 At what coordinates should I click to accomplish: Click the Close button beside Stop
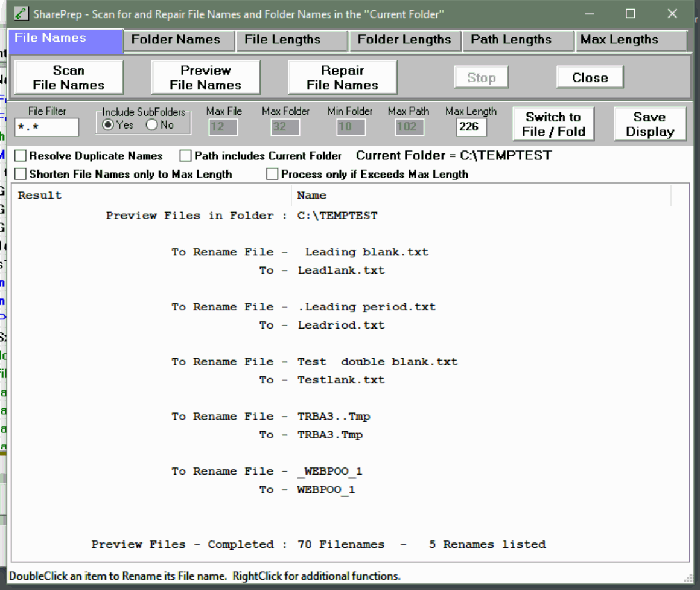(x=590, y=78)
